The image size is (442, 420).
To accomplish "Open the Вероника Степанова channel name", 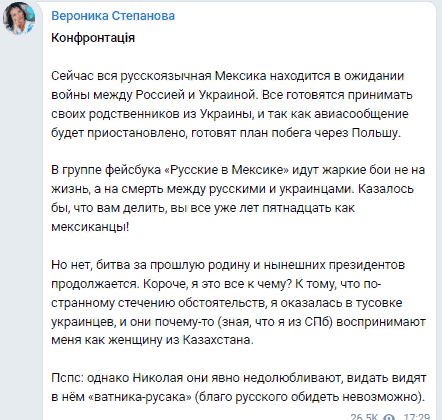I will [x=113, y=16].
